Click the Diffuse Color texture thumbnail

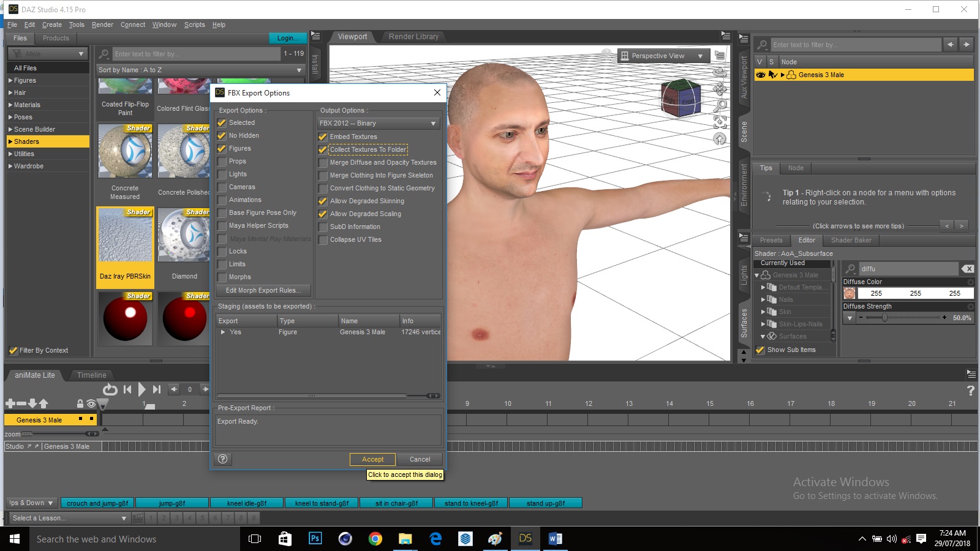pos(850,293)
